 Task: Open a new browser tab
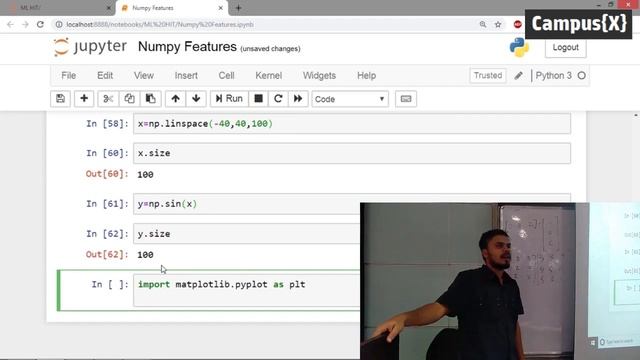pos(238,8)
